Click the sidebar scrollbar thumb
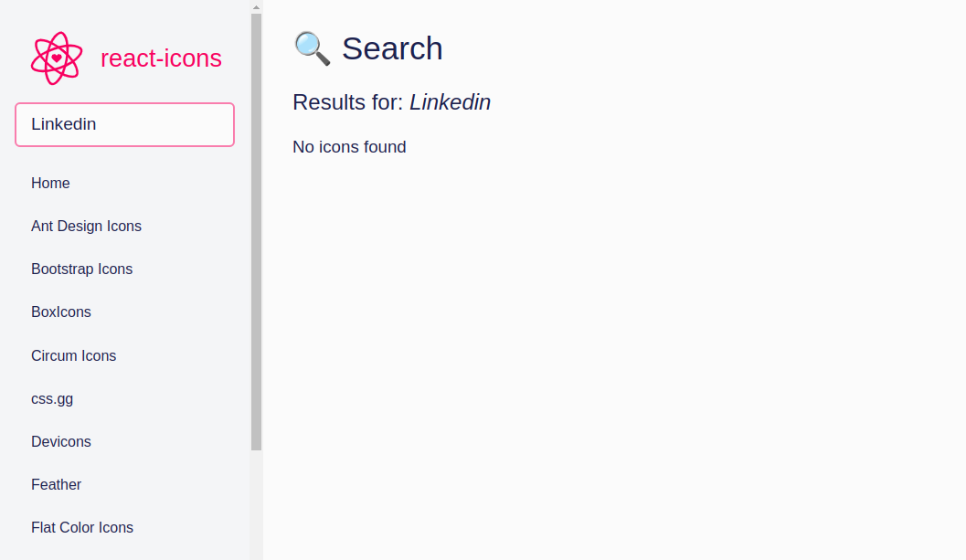 point(254,228)
